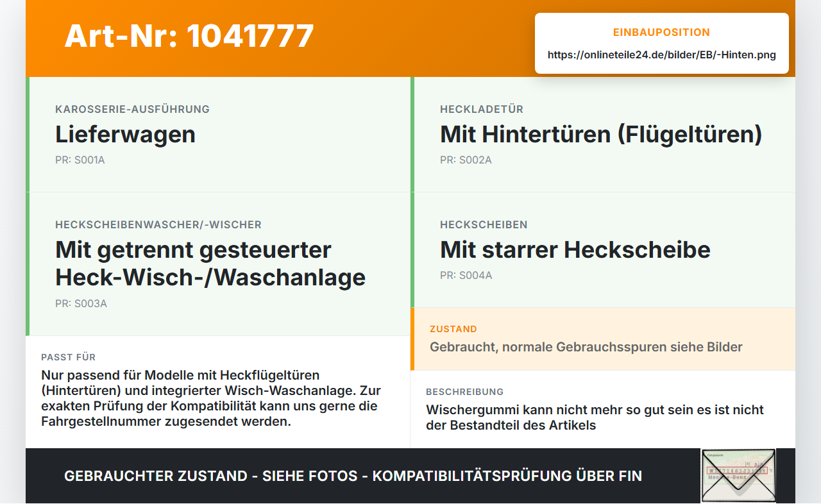Open the -Hinten.png Einbauposition image URL
821x504 pixels.
coord(662,55)
